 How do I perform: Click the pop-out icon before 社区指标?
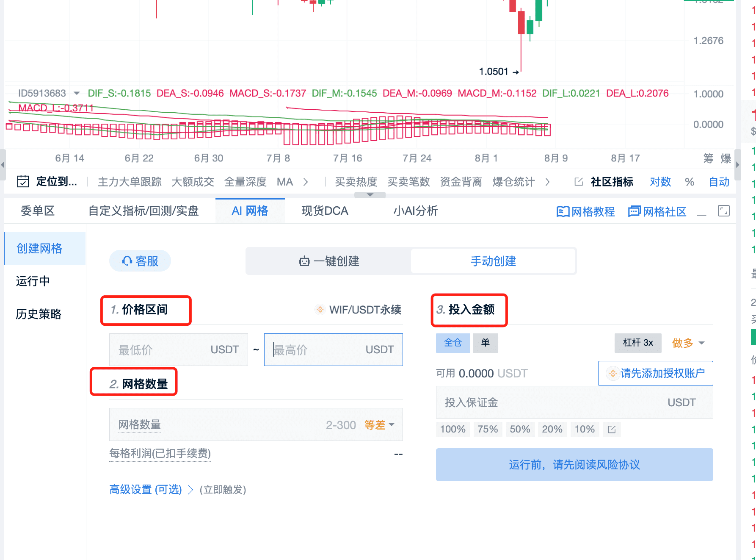(x=579, y=182)
